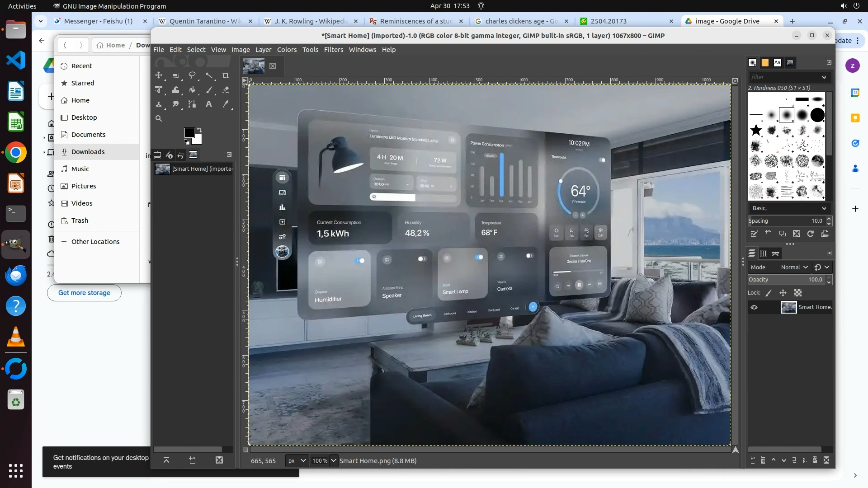Select the Text tool

(x=209, y=104)
